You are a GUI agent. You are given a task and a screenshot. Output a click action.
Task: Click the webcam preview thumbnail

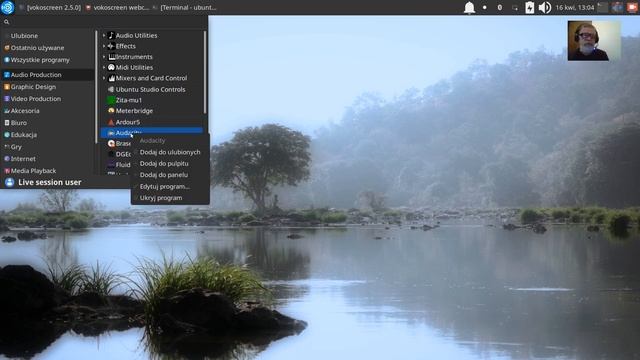(x=594, y=41)
